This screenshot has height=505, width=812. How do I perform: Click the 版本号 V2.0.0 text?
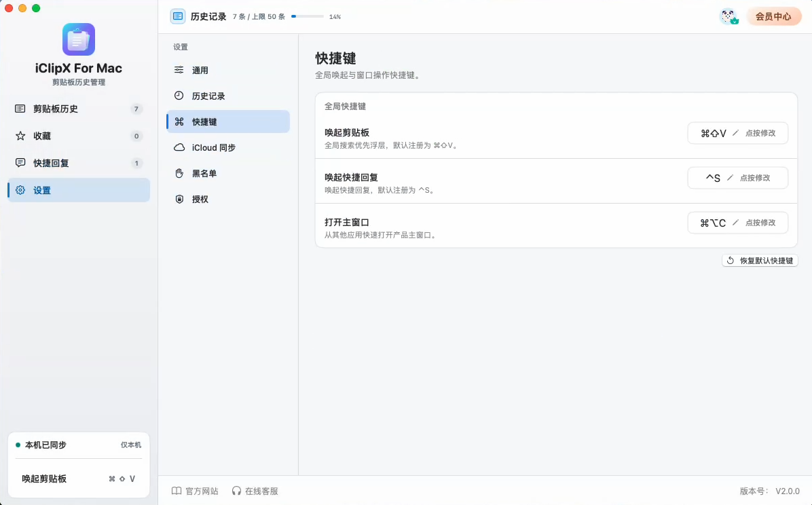[x=769, y=491]
